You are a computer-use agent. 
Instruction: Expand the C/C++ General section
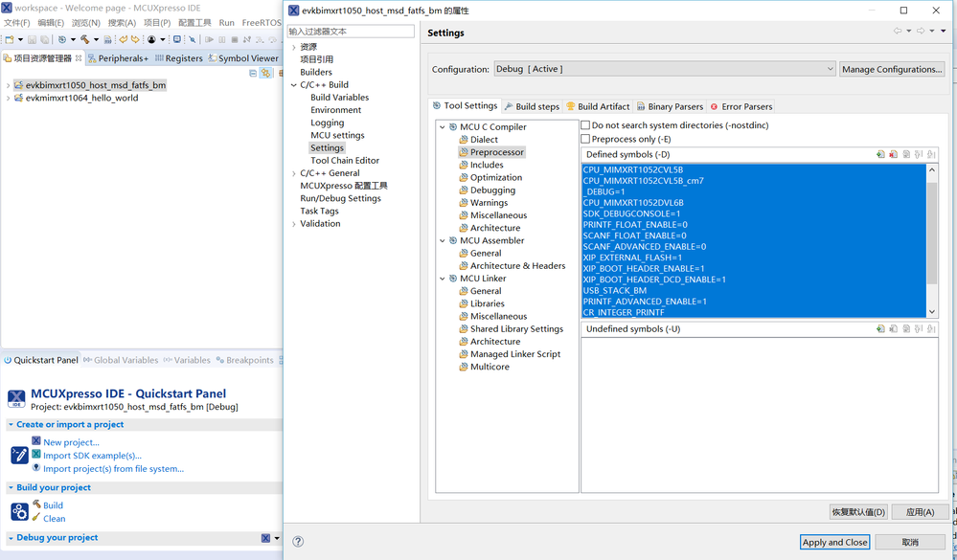[294, 173]
